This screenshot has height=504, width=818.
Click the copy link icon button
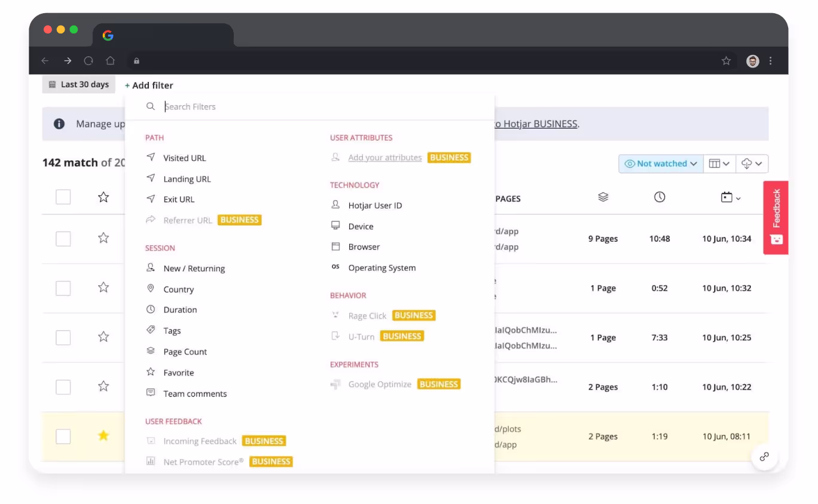pyautogui.click(x=764, y=457)
